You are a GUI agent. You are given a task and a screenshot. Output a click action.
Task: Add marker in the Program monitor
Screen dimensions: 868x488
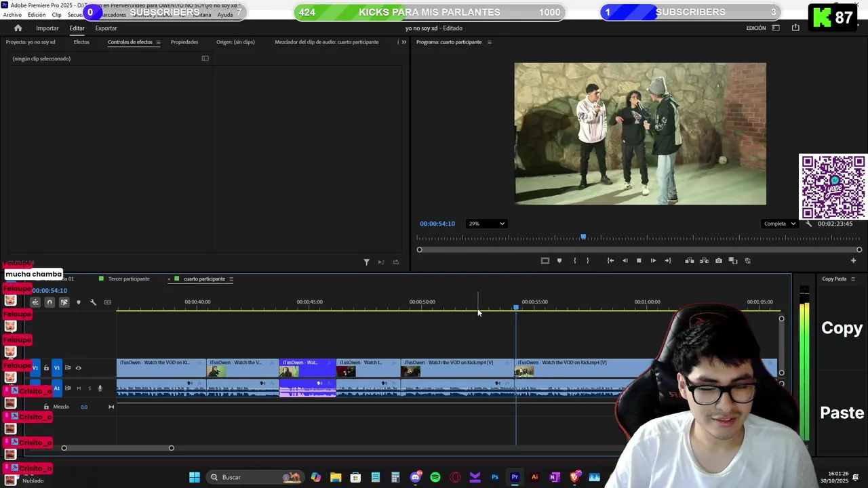click(x=559, y=261)
